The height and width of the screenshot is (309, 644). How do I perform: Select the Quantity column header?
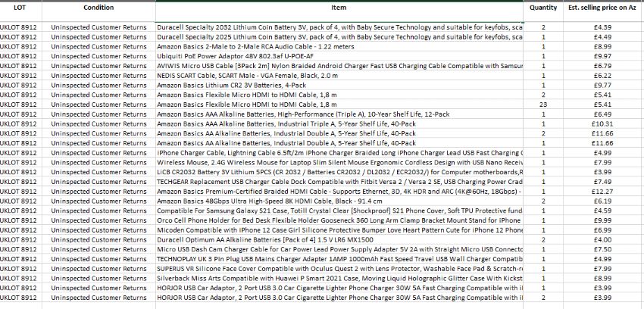(542, 7)
